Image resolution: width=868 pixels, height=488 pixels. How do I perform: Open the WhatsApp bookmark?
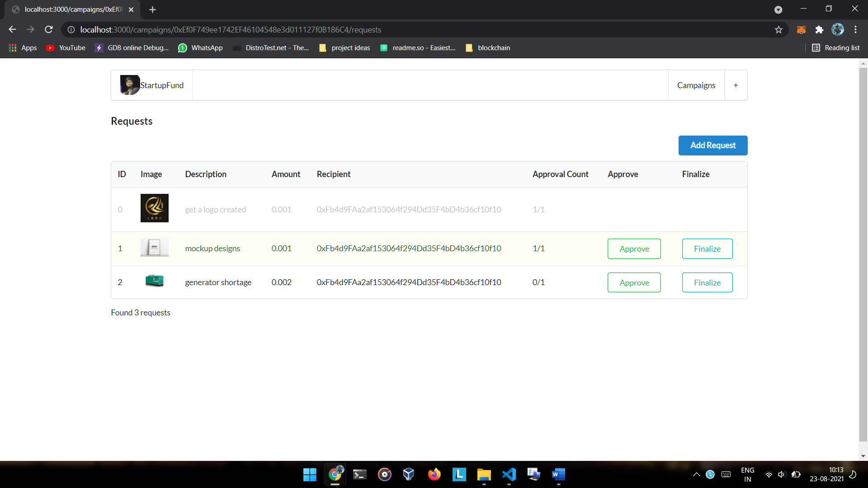tap(201, 47)
